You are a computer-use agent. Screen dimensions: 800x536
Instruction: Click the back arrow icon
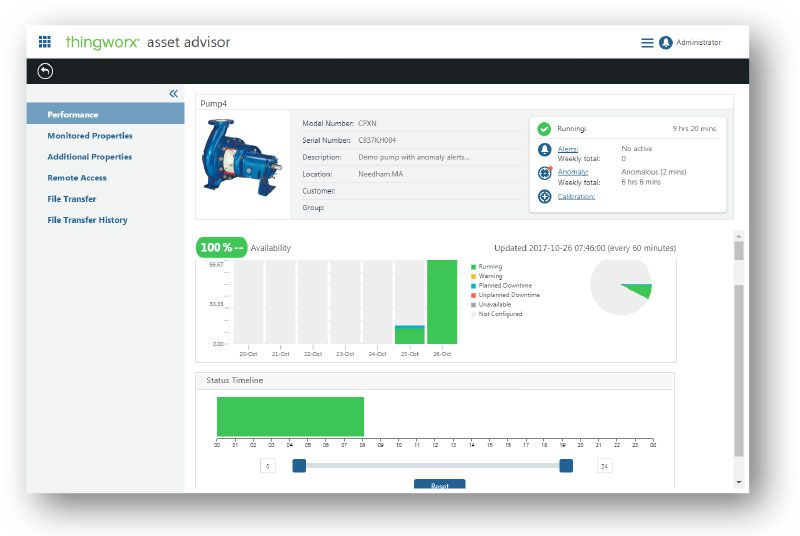(45, 71)
